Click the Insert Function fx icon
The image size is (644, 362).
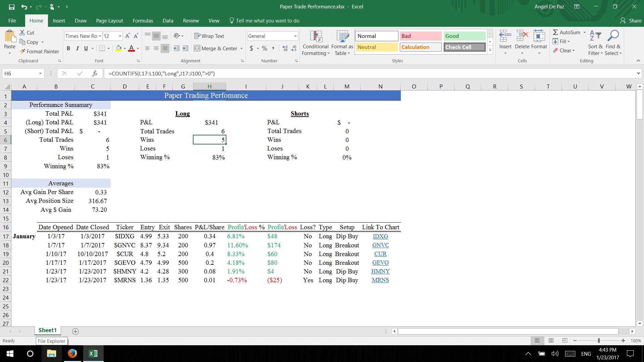[95, 73]
